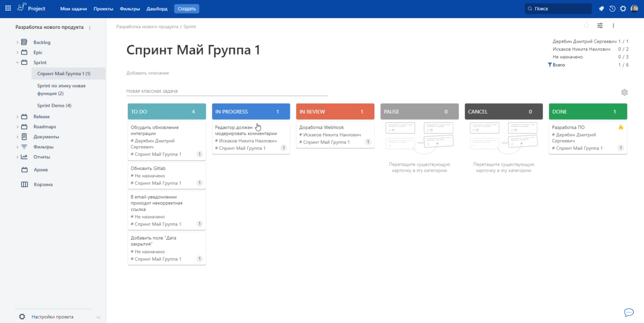Click the Backlog stack icon
This screenshot has width=644, height=323.
(x=24, y=42)
